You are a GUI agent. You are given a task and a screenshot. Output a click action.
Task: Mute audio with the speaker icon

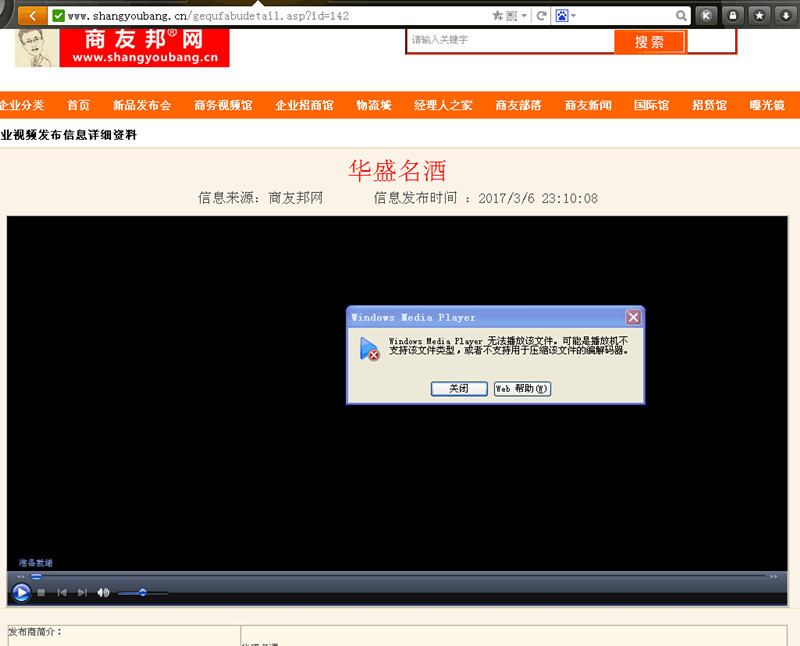103,592
